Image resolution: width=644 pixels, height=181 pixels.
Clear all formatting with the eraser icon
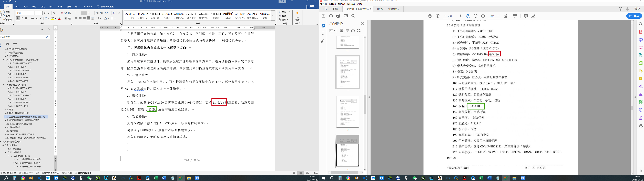pos(62,13)
